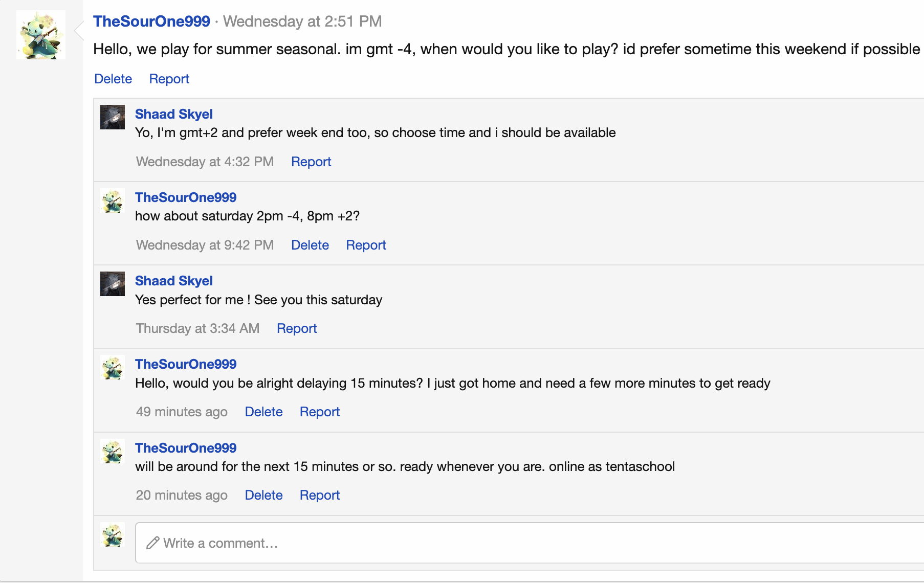
Task: Delete the tentaschool comment
Action: (x=263, y=495)
